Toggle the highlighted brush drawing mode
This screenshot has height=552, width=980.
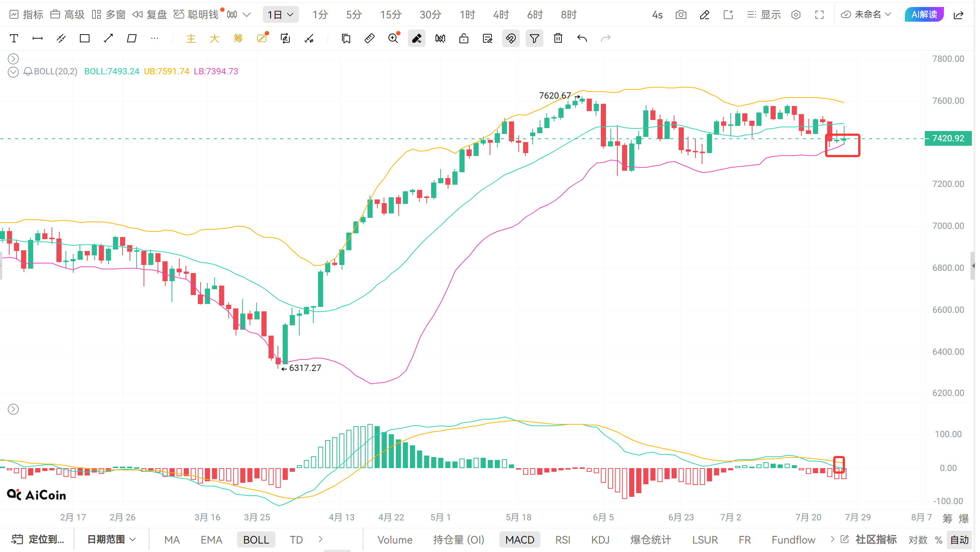point(417,38)
